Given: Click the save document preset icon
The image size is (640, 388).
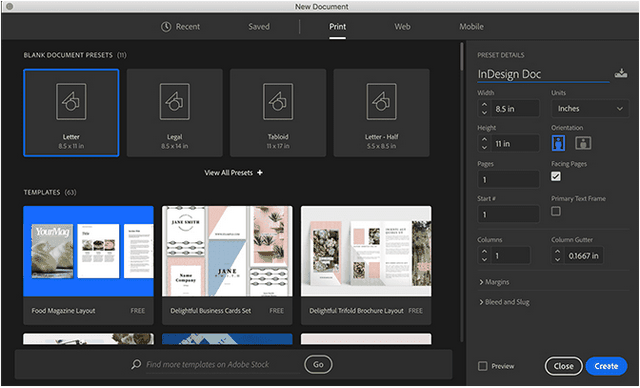Looking at the screenshot, I should 621,73.
